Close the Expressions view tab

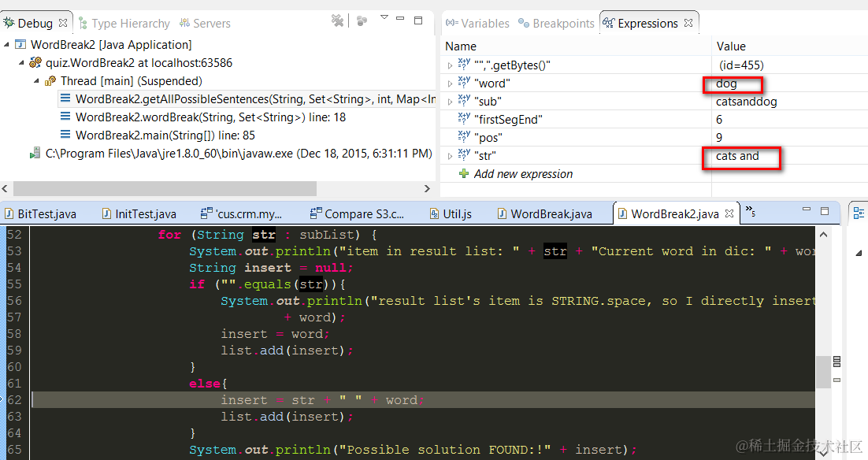(688, 23)
